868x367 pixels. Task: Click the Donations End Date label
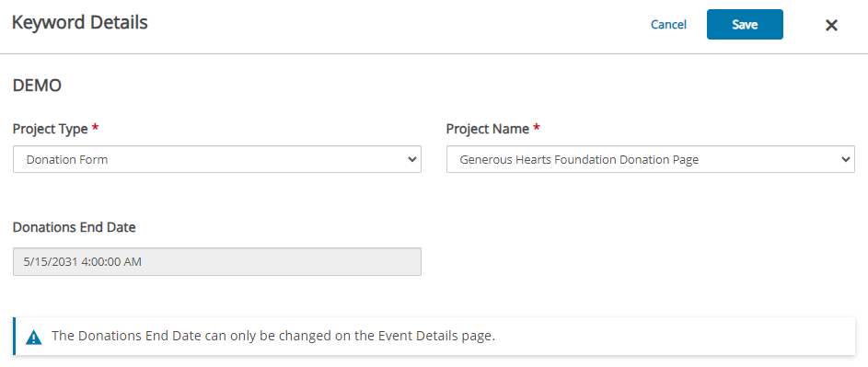click(x=75, y=227)
